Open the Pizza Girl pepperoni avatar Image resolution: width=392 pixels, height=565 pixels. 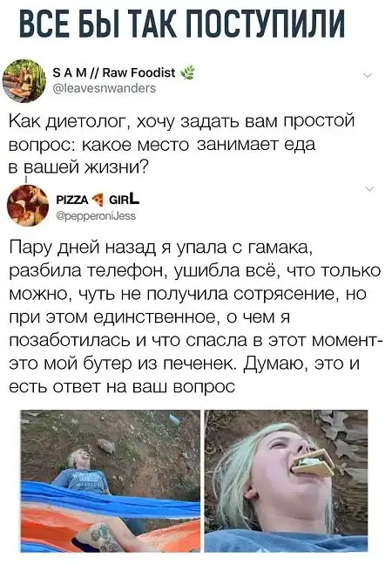(28, 206)
